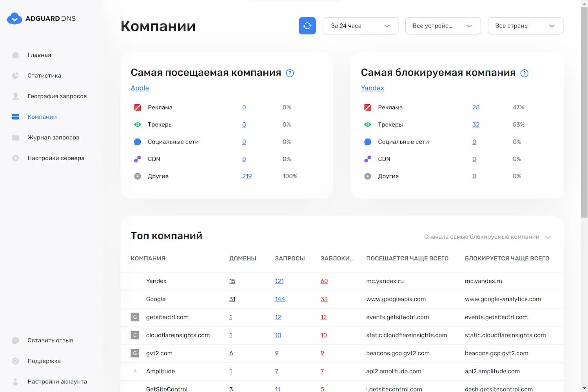The height and width of the screenshot is (392, 588).
Task: Click the CDN icon in the Apple card
Action: (x=138, y=159)
